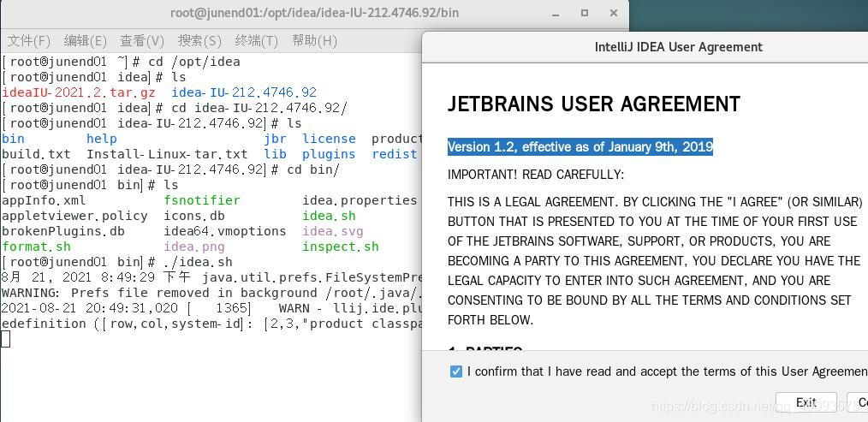The width and height of the screenshot is (868, 422).
Task: Click the JETBRAINS USER AGREEMENT heading
Action: [594, 104]
